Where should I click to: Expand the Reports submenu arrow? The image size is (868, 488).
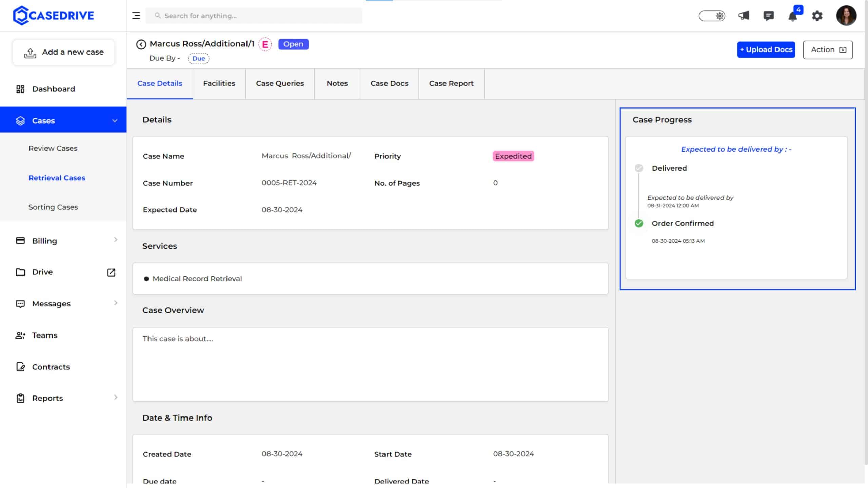click(x=116, y=397)
